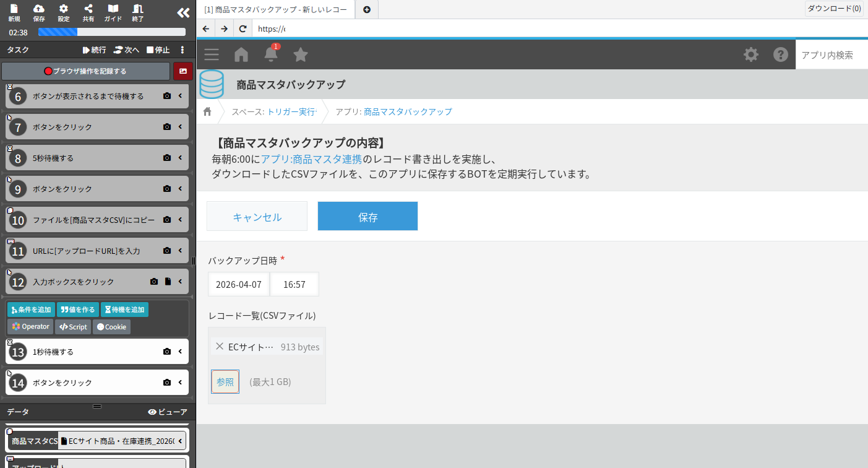
Task: Toggle ブラウザ操作を記録する recording
Action: point(85,71)
